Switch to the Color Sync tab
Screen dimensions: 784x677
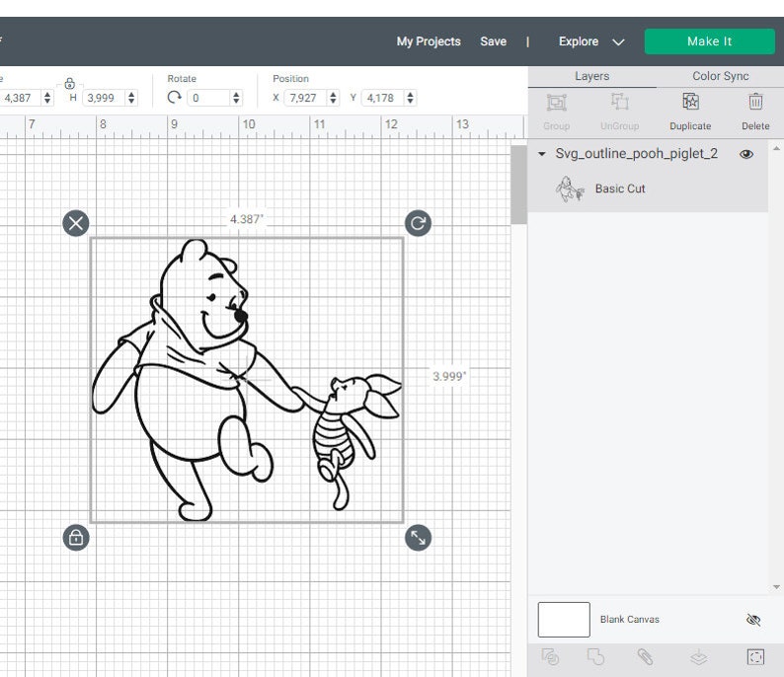(x=721, y=76)
